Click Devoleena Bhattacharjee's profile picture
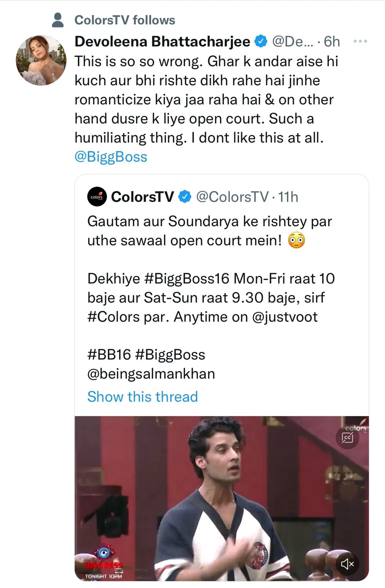 41,60
